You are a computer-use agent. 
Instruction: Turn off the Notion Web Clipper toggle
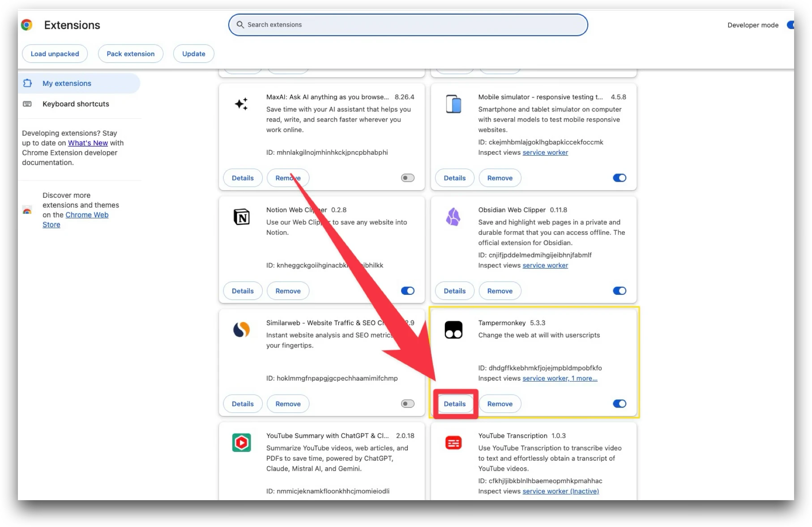tap(408, 291)
